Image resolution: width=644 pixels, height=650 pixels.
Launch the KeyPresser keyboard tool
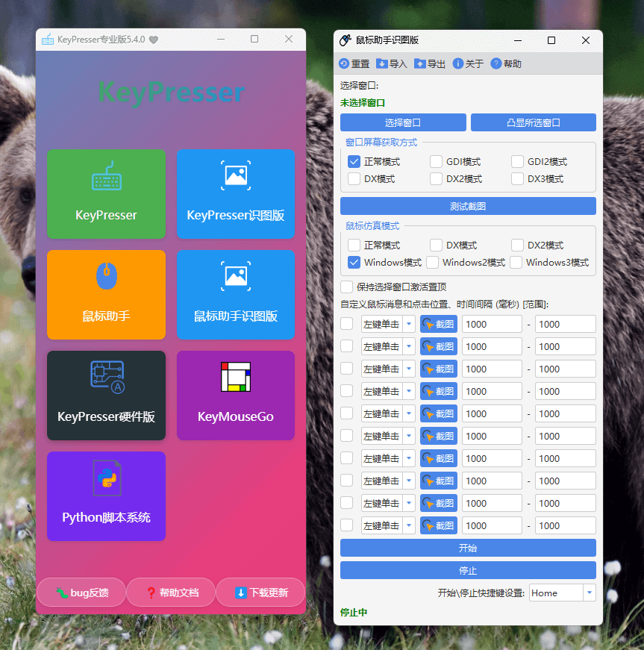[106, 194]
